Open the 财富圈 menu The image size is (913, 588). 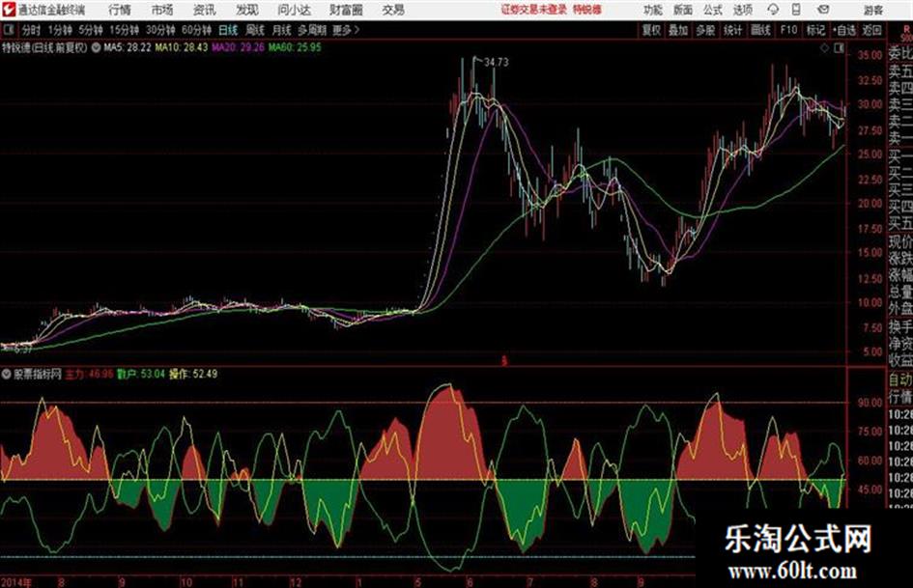pos(346,10)
